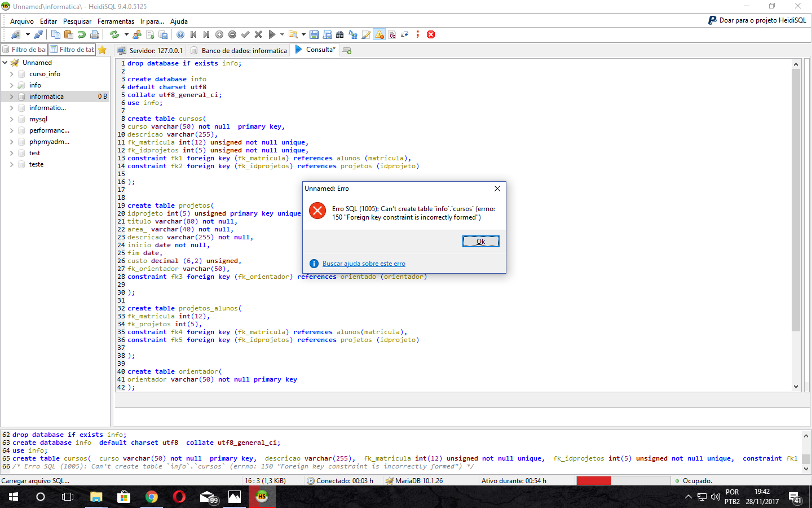Image resolution: width=812 pixels, height=508 pixels.
Task: Click the wrap long lines icon
Action: coord(405,34)
